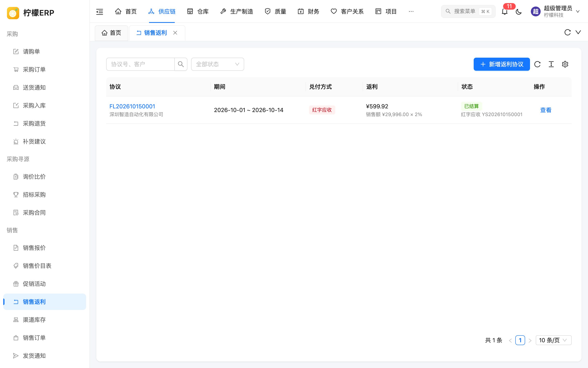The width and height of the screenshot is (588, 368).
Task: Expand the 超级管理员 user menu
Action: 556,11
